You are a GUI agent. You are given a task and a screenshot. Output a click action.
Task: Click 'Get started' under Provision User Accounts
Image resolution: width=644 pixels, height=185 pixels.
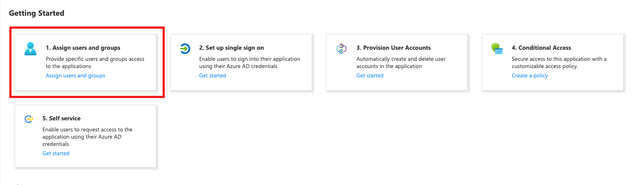coord(369,76)
